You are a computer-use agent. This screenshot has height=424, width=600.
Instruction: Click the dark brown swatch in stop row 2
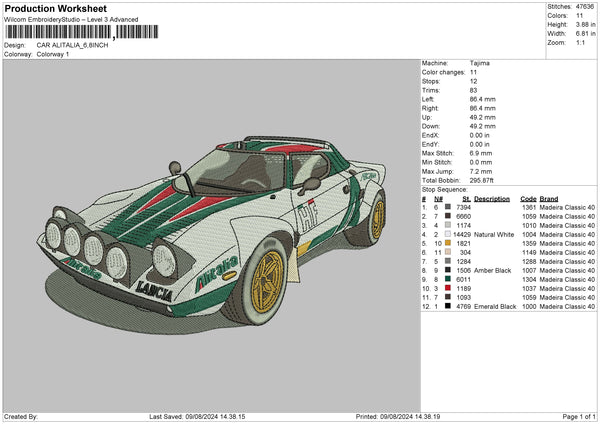point(448,216)
